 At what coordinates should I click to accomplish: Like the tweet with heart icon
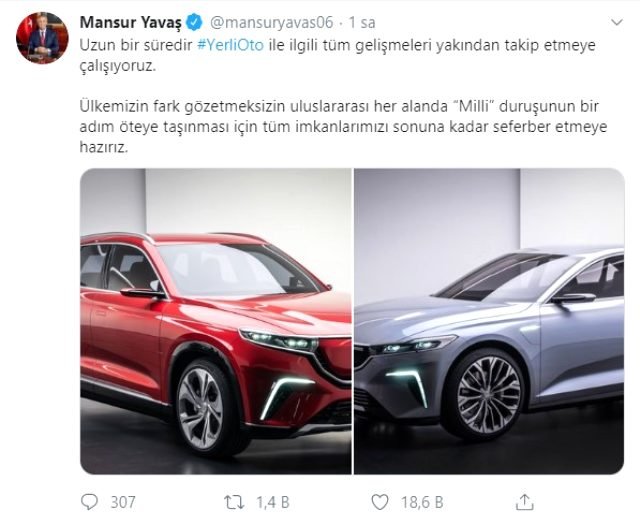[x=380, y=502]
